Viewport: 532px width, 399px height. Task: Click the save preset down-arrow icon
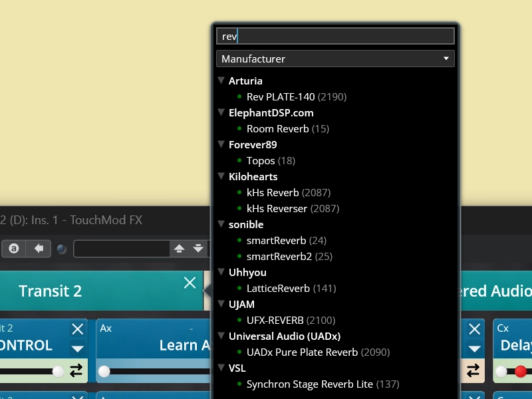[198, 249]
